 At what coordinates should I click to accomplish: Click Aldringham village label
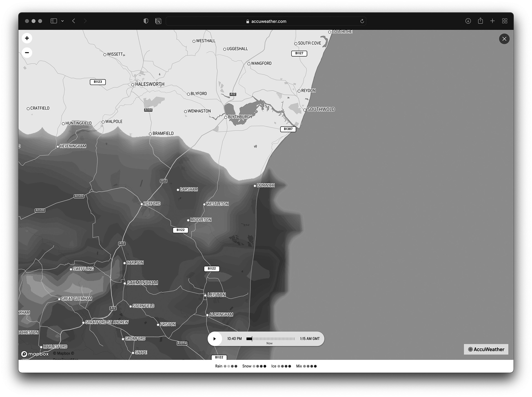click(221, 315)
